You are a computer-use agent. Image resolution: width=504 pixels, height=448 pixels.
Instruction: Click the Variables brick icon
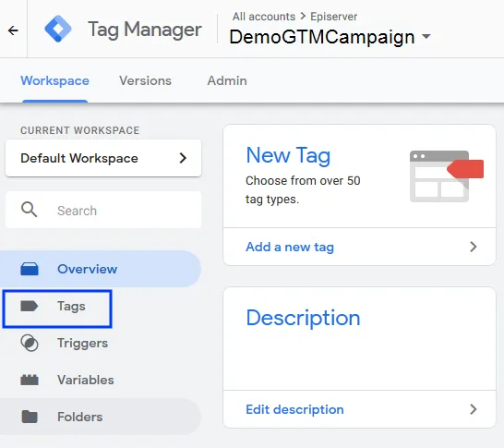tap(30, 380)
